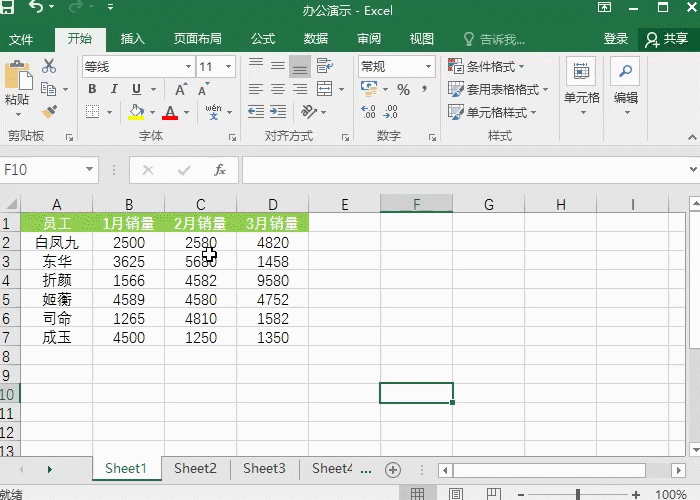Select cell containing 白凤九
This screenshot has width=700, height=500.
tap(57, 242)
